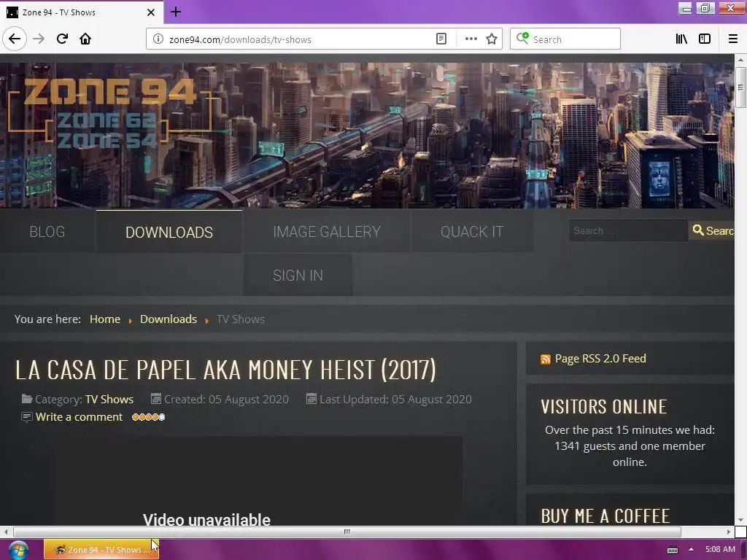Open the Firefox hamburger menu

point(733,39)
